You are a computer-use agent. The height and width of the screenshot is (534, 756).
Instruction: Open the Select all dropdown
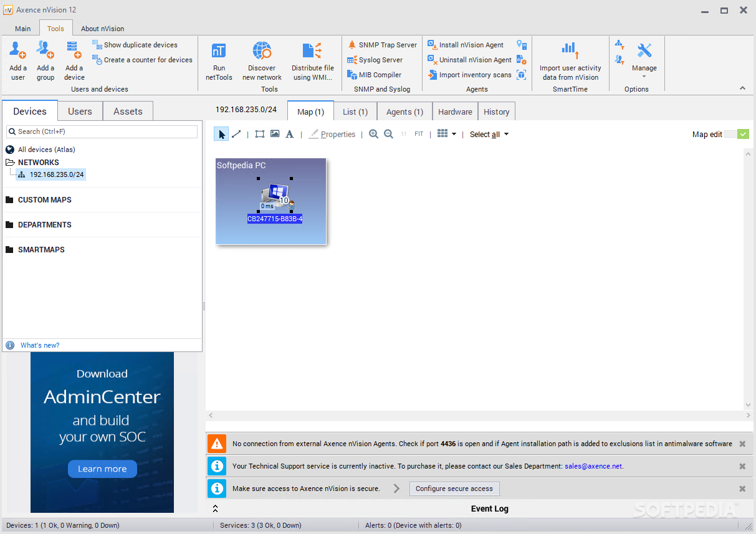[489, 134]
